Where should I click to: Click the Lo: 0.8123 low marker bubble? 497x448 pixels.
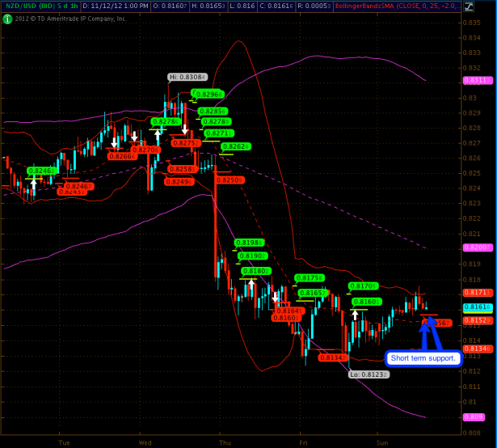369,374
